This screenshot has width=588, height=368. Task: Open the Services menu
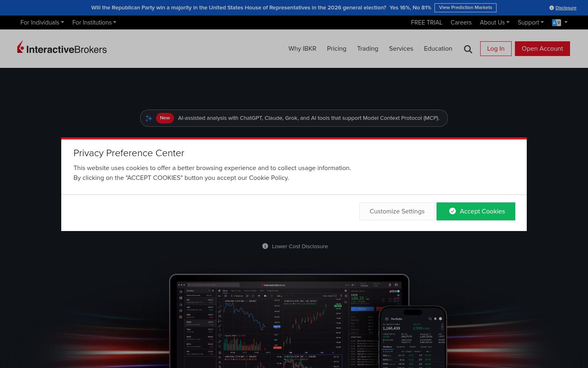pos(401,49)
